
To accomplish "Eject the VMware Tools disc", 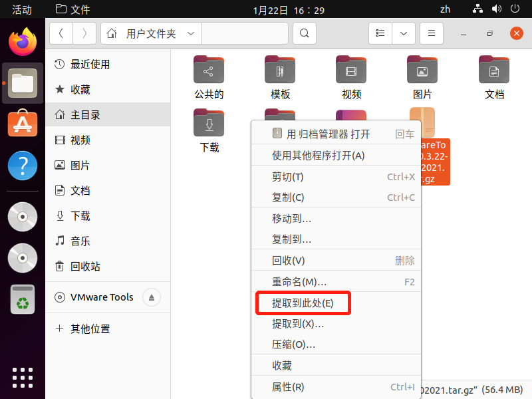I will tap(152, 297).
